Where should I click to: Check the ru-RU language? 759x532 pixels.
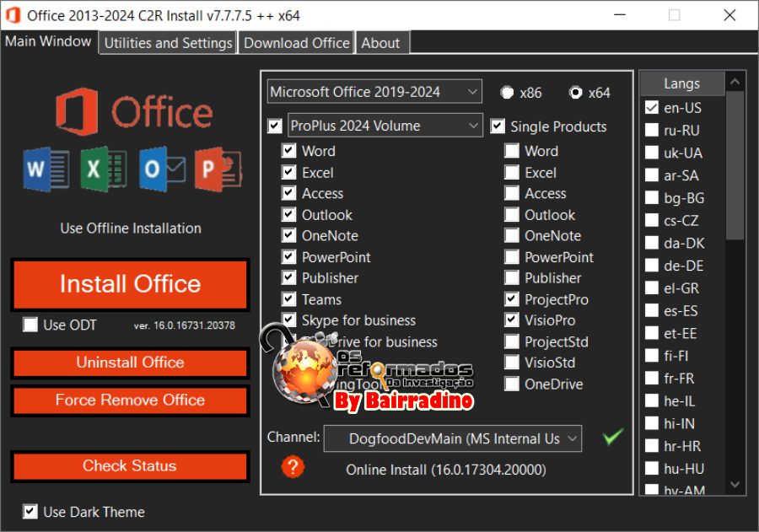pos(652,130)
